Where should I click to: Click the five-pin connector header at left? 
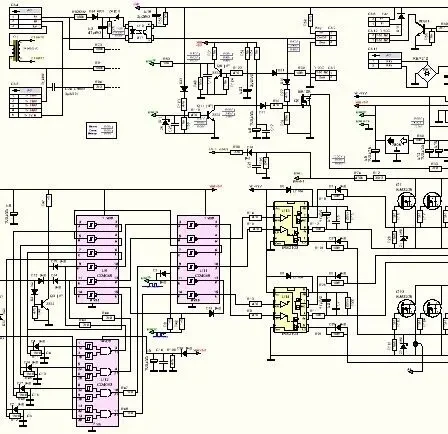tap(25, 102)
